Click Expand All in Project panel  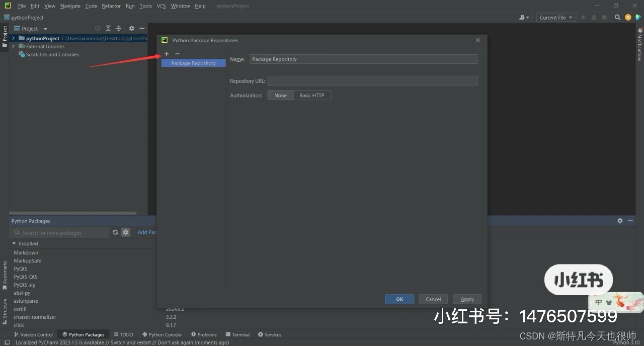coord(108,29)
